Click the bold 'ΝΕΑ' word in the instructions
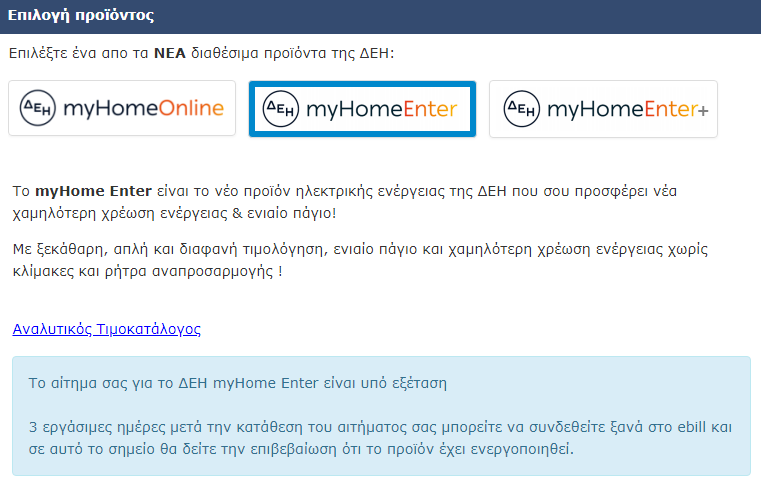 pos(170,53)
